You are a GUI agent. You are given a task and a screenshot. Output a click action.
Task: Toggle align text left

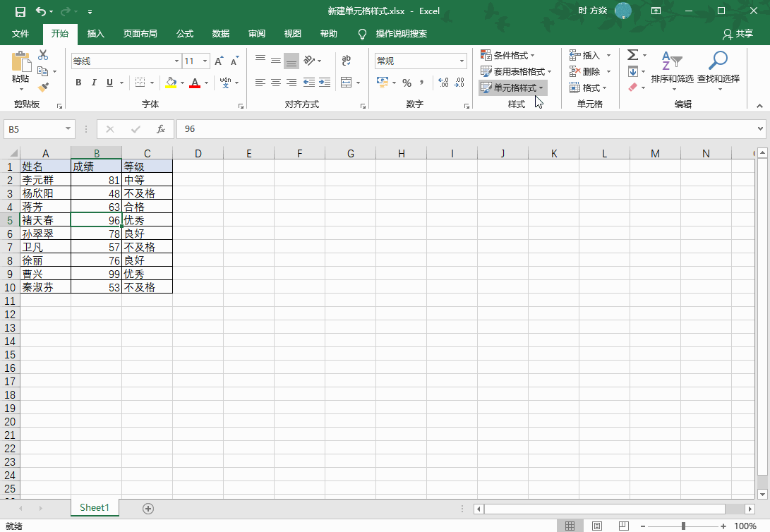(x=260, y=83)
